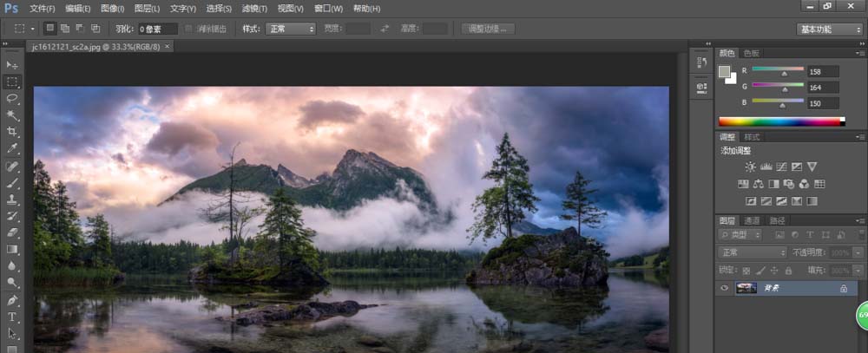868x353 pixels.
Task: Select the Eyedropper tool
Action: coord(12,148)
